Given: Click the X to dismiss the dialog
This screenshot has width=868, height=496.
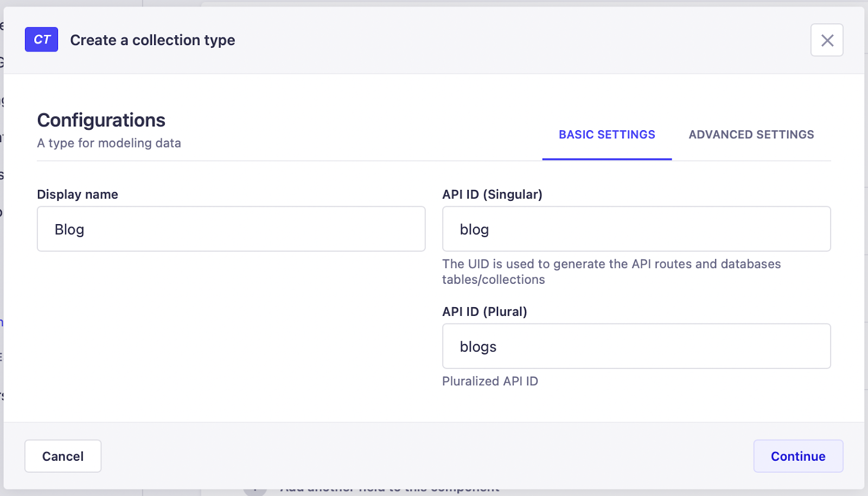Looking at the screenshot, I should click(x=827, y=40).
